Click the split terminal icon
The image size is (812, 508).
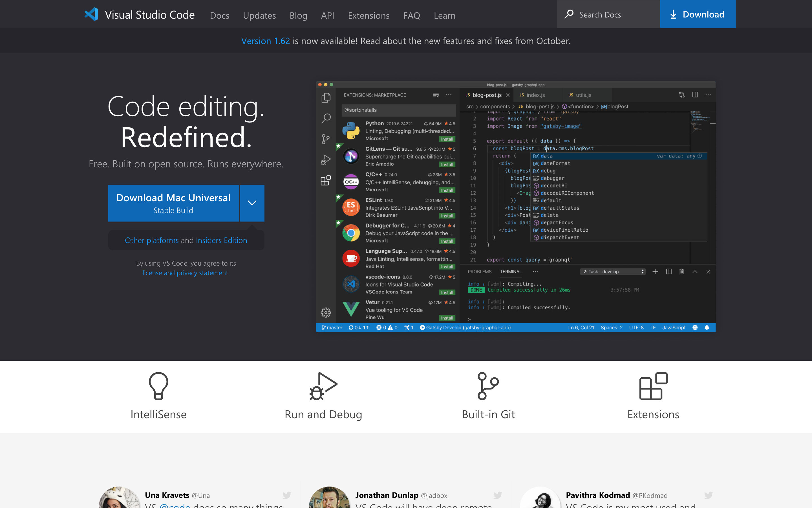(x=668, y=271)
